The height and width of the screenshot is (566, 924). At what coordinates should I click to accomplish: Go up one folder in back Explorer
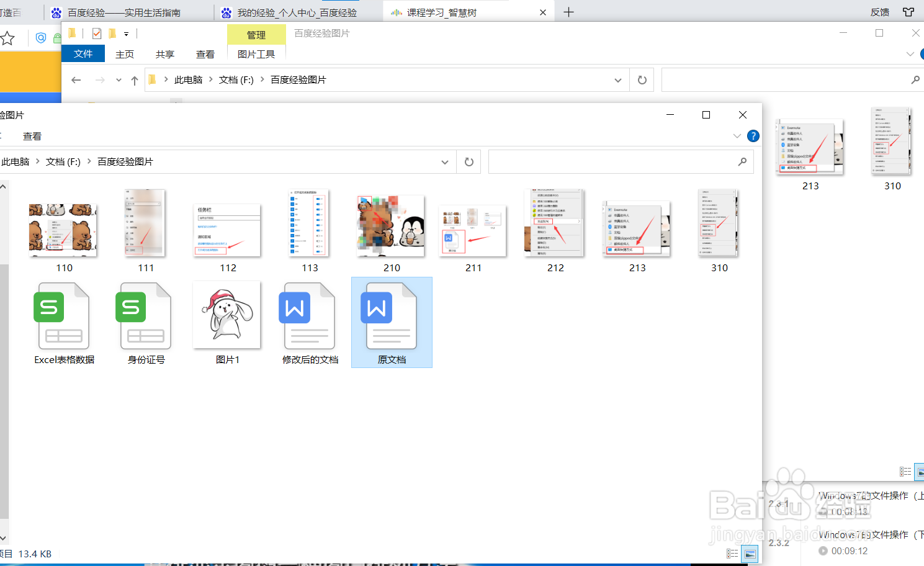tap(135, 80)
